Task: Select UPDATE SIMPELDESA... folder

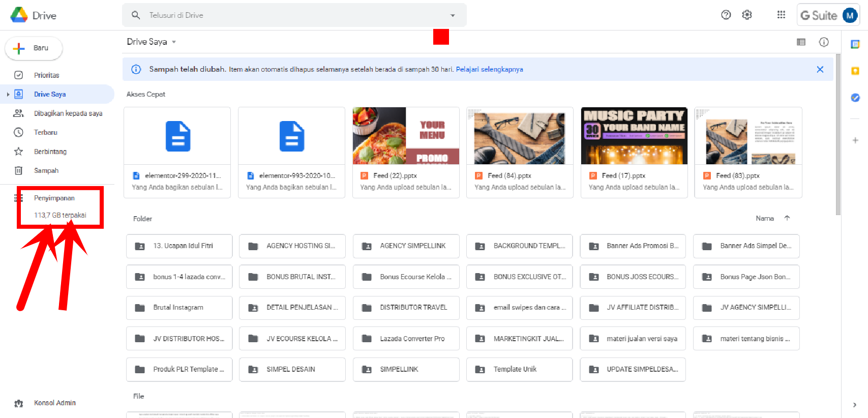Action: 633,370
